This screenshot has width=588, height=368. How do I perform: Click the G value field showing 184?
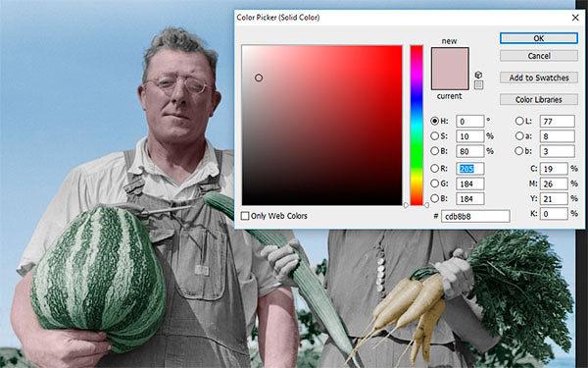coord(469,184)
